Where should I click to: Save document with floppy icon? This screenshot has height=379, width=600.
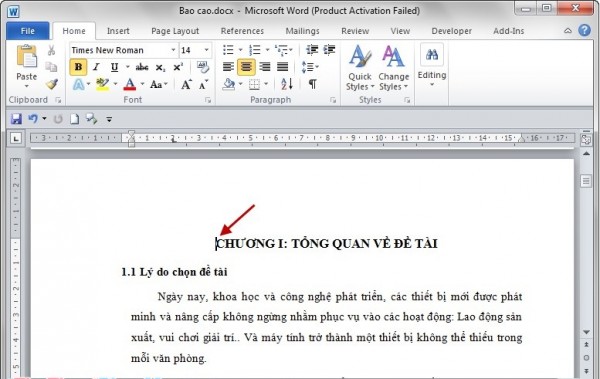coord(16,119)
